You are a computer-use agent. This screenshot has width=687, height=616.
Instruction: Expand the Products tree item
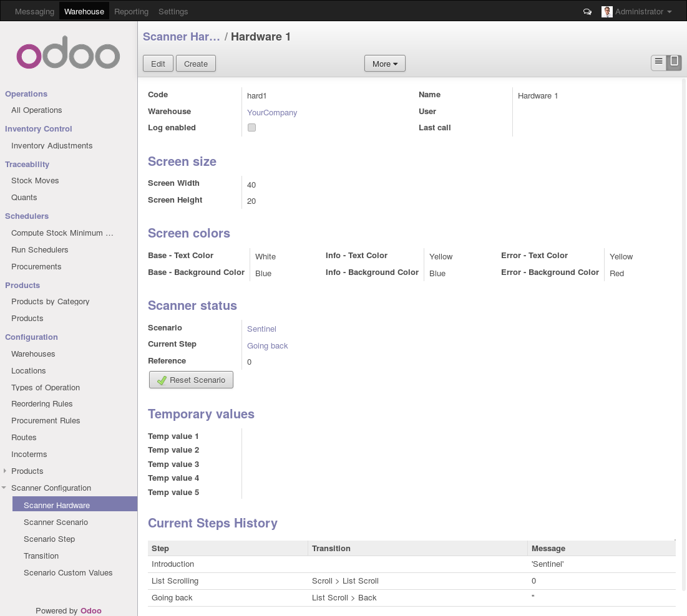click(x=27, y=471)
